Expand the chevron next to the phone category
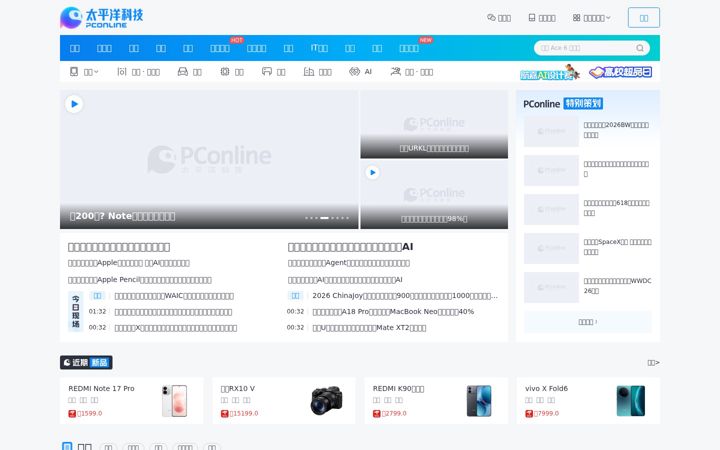Viewport: 720px width, 450px height. 96,72
